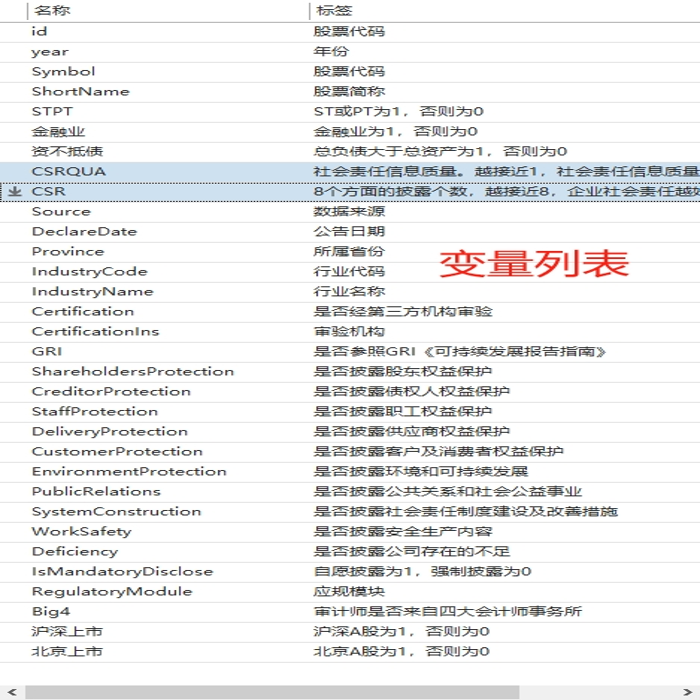Click the label 自愿披露为1，强制披露为0

[422, 571]
